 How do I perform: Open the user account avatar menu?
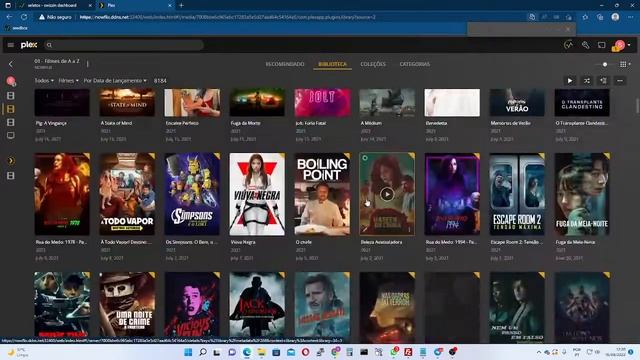[620, 45]
